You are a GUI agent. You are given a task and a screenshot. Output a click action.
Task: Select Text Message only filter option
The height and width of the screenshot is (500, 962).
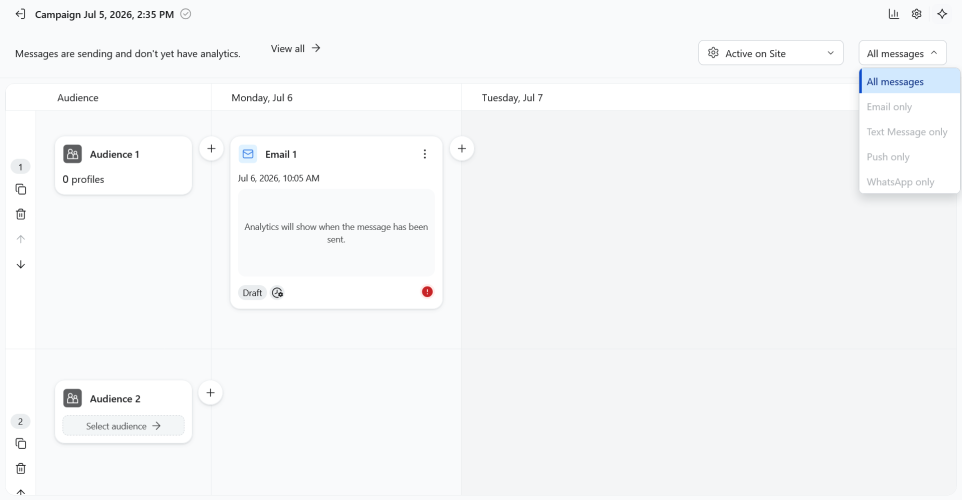910,131
